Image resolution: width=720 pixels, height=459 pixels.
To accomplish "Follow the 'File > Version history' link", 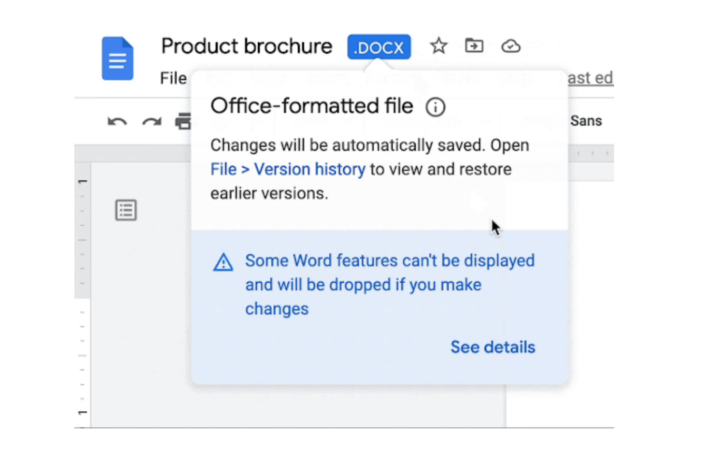I will click(288, 169).
